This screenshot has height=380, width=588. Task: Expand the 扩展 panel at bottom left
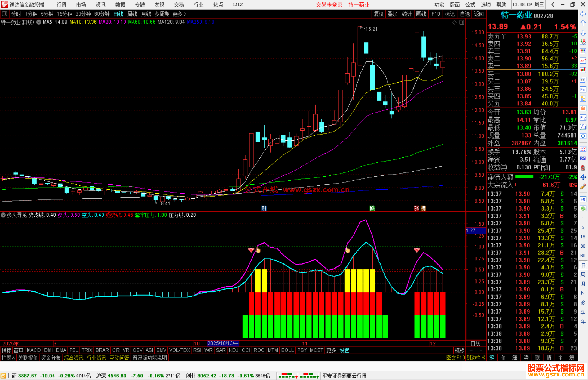click(x=8, y=358)
